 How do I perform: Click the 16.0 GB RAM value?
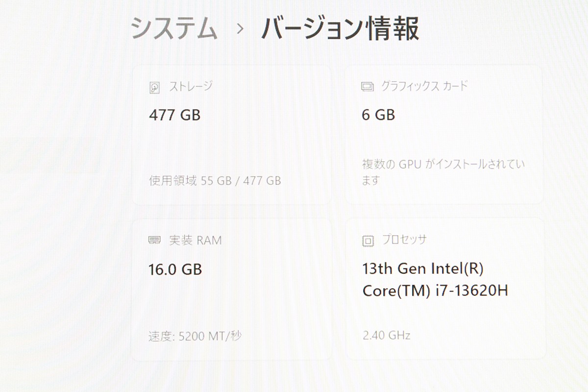[175, 269]
